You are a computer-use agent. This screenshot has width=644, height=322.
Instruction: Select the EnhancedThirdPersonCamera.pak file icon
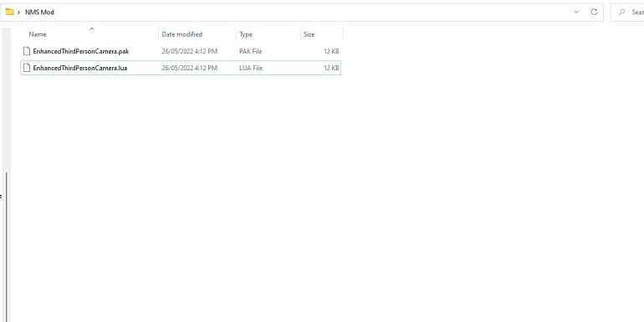[x=27, y=51]
